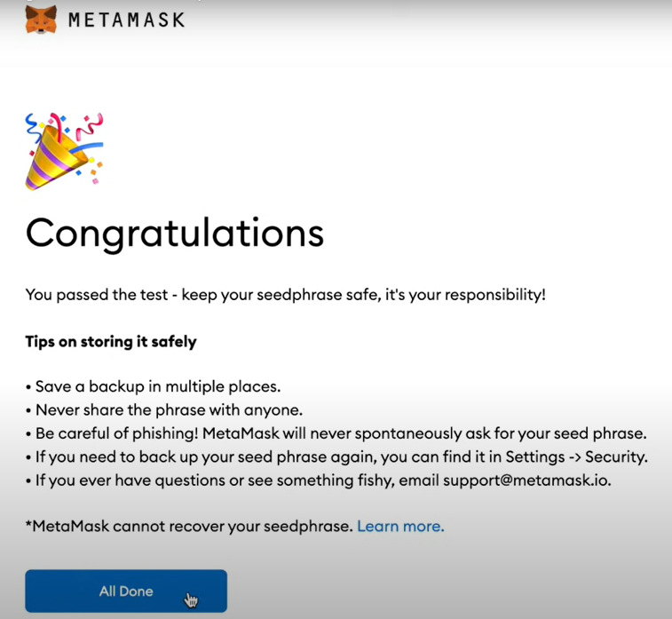Click the "Save a backup in multiple places" tip
This screenshot has height=619, width=672.
(158, 386)
